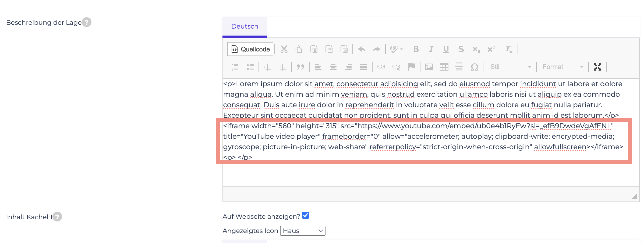This screenshot has width=644, height=243.
Task: Open the Format dropdown
Action: coord(563,67)
